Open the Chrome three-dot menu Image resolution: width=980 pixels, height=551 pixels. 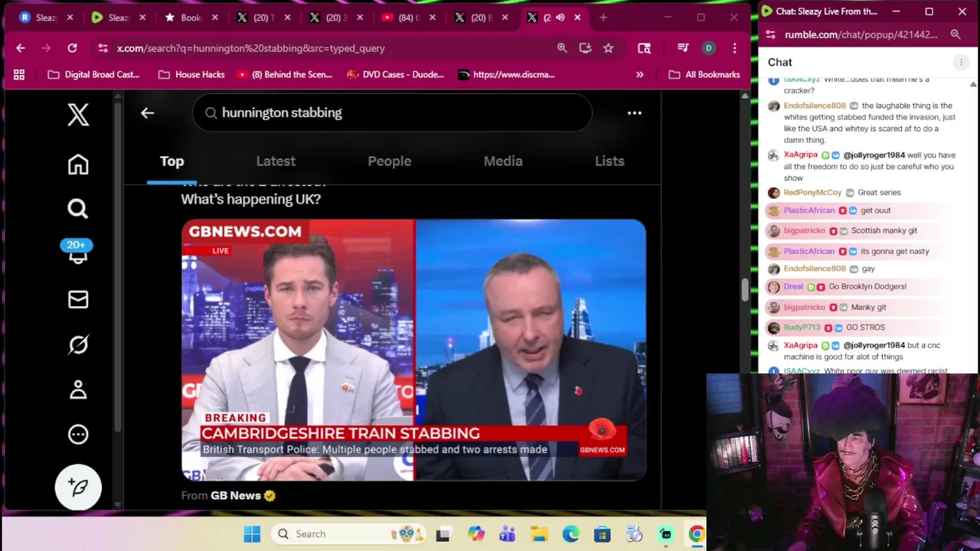click(x=734, y=48)
